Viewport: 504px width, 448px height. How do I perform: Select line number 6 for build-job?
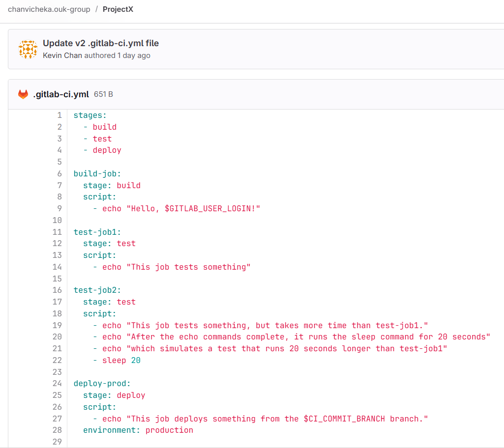59,173
